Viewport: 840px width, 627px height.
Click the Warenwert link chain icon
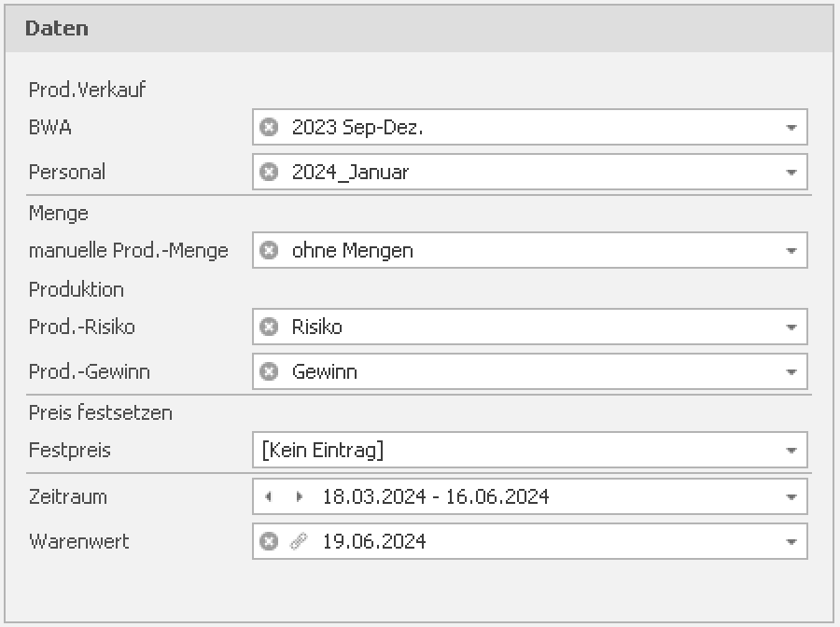tap(299, 541)
